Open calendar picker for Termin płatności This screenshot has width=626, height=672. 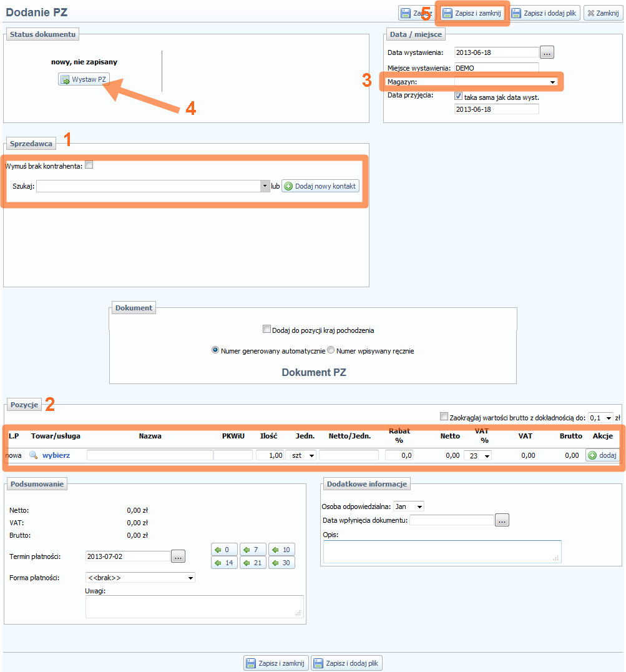178,556
